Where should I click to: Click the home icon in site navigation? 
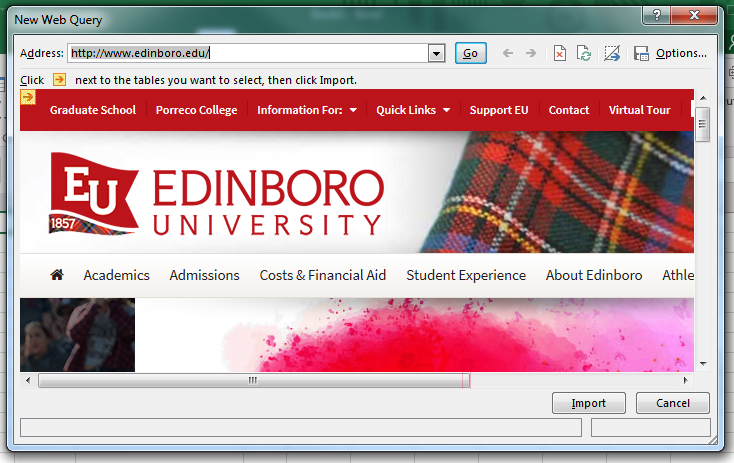tap(57, 275)
